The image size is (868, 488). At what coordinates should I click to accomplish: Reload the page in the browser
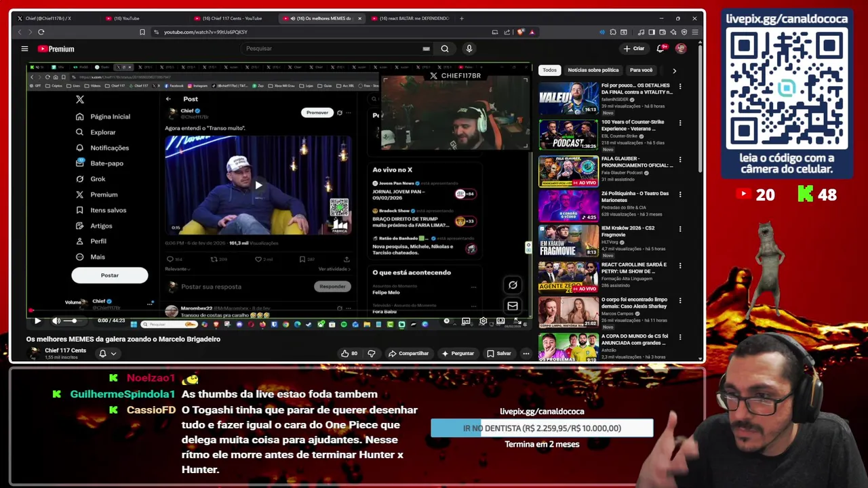point(41,32)
